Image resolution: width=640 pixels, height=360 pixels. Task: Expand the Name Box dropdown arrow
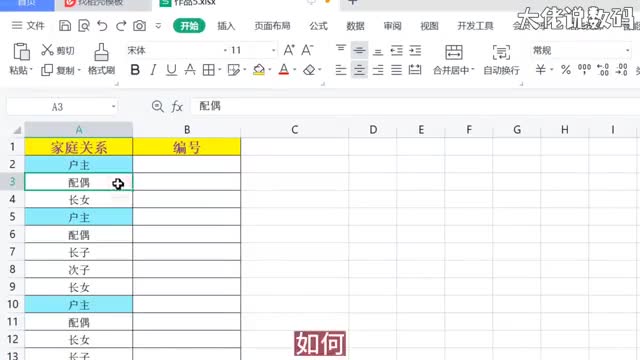click(113, 107)
